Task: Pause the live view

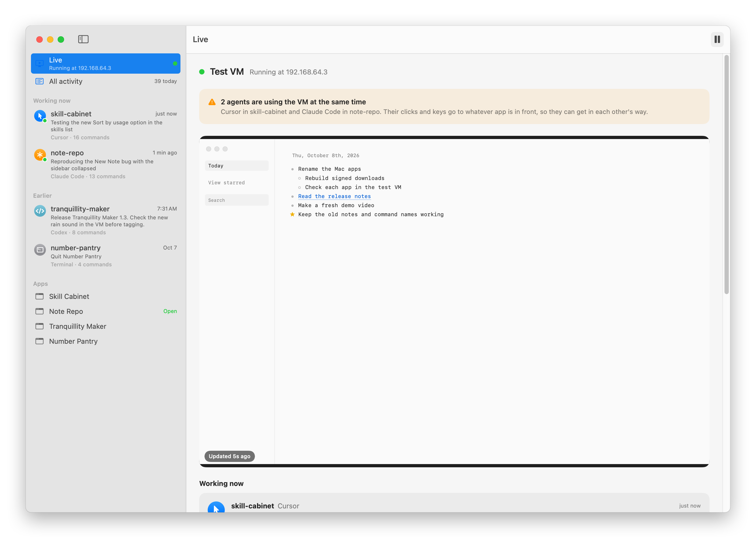Action: (x=717, y=39)
